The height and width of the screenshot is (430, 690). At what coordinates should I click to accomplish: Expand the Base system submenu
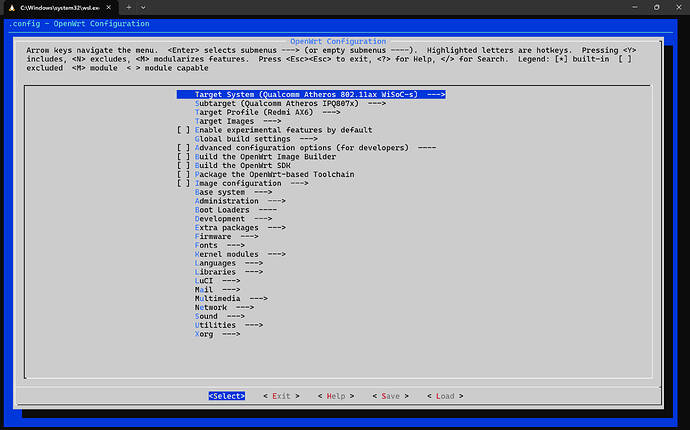233,192
